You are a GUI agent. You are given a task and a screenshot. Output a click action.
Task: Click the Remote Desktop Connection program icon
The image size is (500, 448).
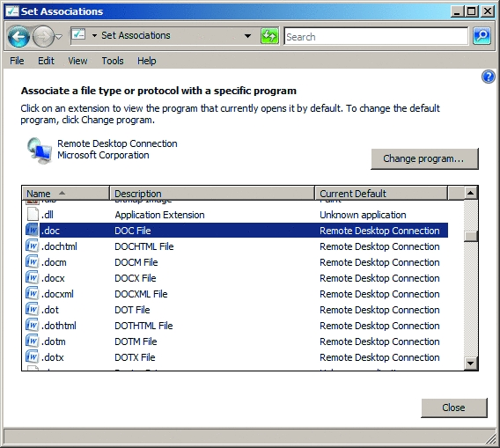40,151
